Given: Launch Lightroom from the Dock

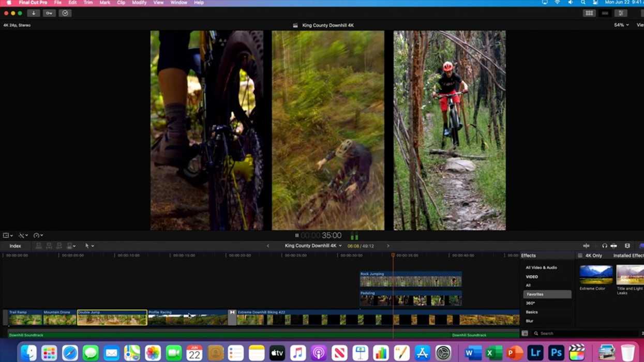Looking at the screenshot, I should pyautogui.click(x=535, y=353).
